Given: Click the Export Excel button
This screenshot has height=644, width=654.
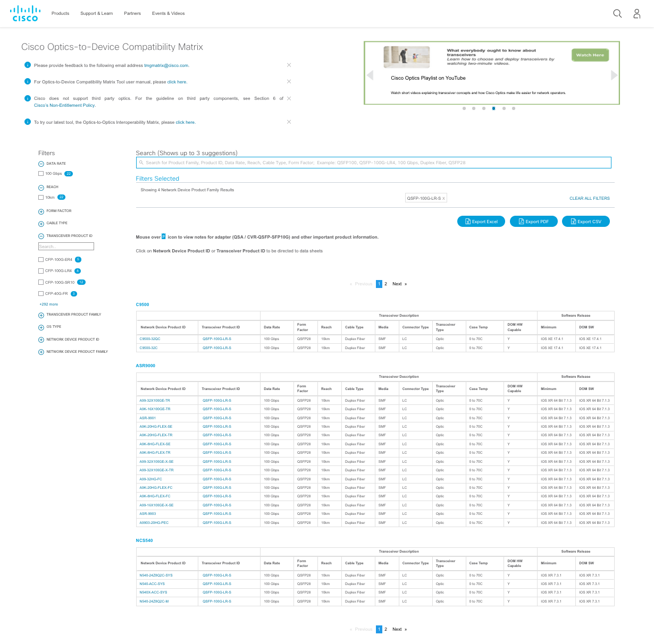Looking at the screenshot, I should coord(481,222).
